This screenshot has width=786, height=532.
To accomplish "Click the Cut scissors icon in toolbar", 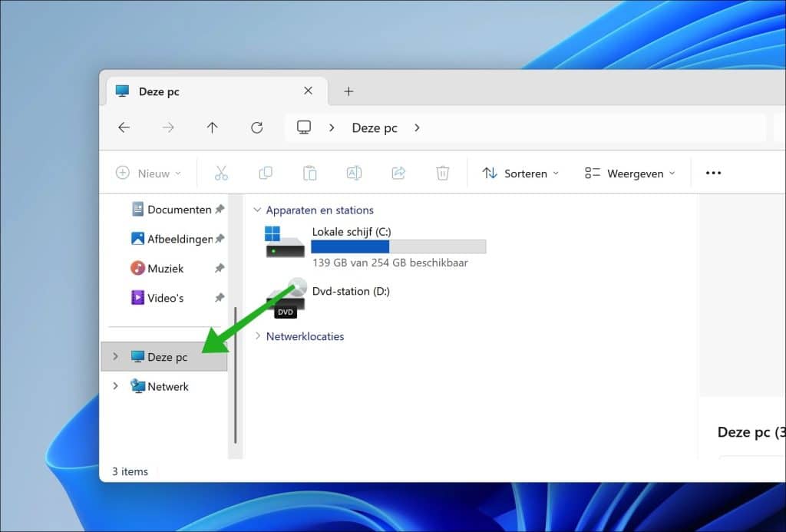I will tap(221, 173).
